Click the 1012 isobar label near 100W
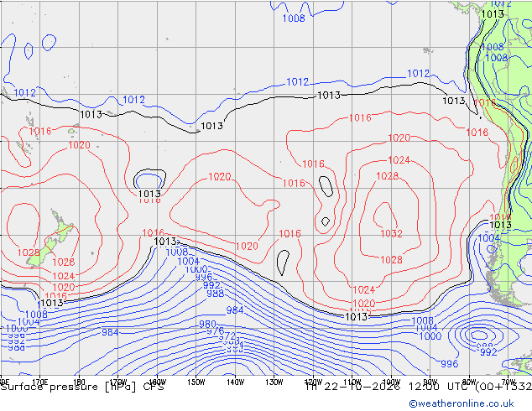Image resolution: width=532 pixels, height=411 pixels. (x=419, y=73)
